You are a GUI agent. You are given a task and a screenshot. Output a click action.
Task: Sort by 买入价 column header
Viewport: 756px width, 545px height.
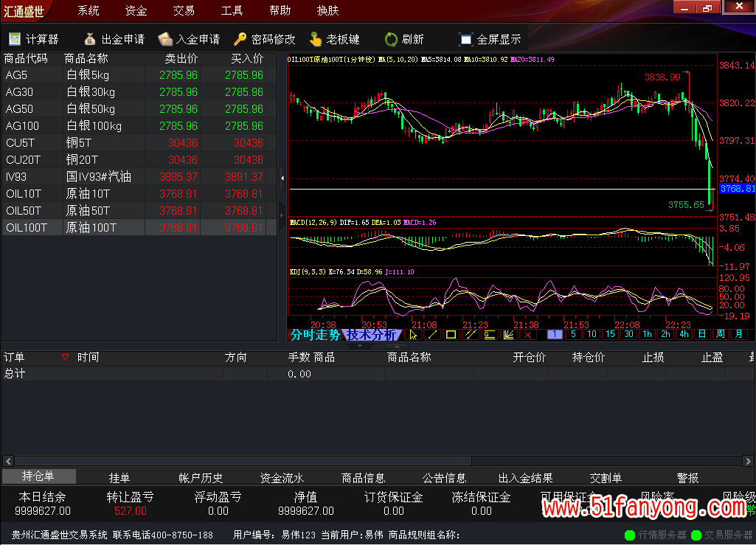(x=247, y=58)
